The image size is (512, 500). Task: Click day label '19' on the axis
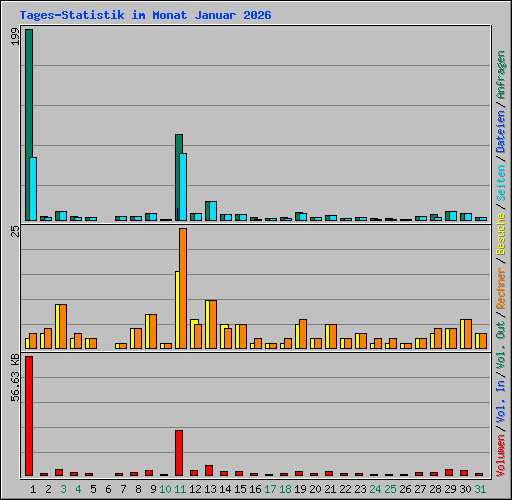pos(300,489)
